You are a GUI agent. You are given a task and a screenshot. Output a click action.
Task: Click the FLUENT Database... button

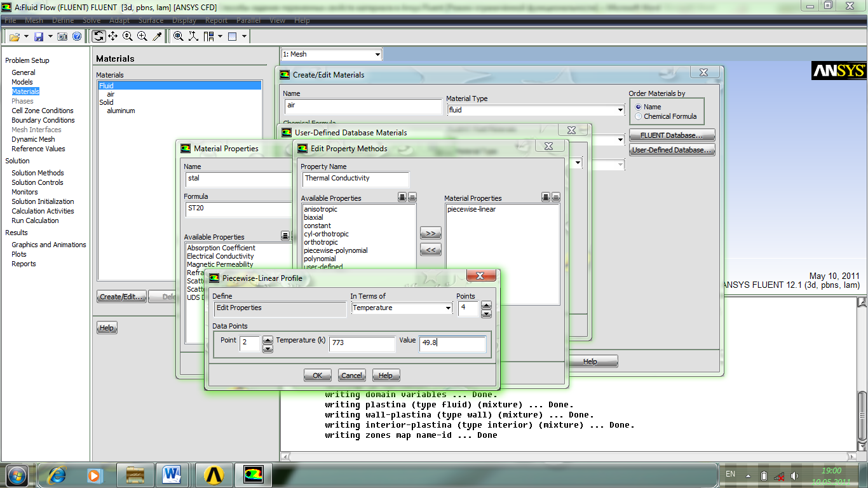(672, 135)
